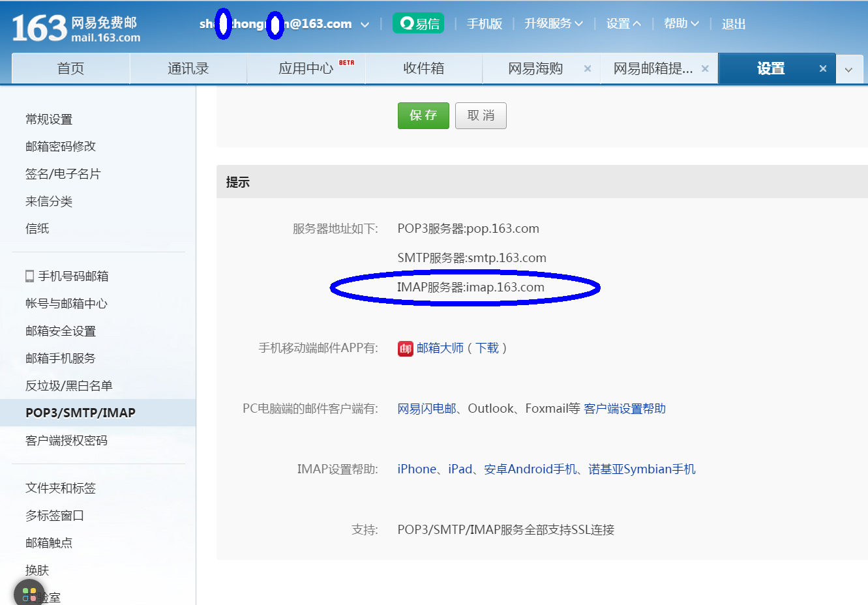Click 退出 to log out
The width and height of the screenshot is (868, 605).
click(734, 23)
